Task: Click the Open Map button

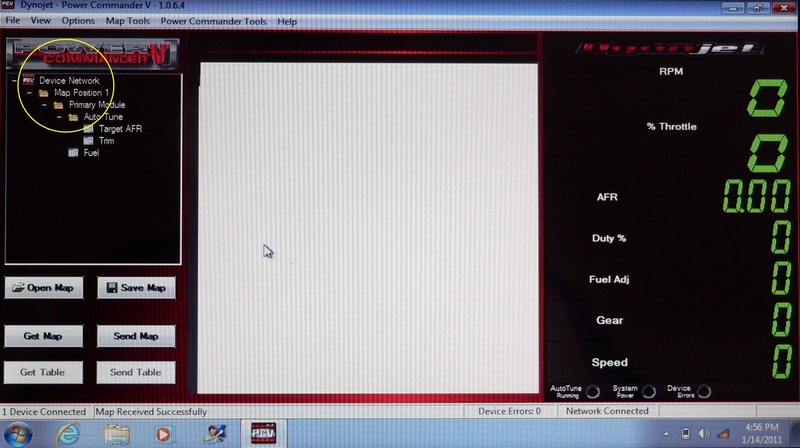Action: click(45, 288)
